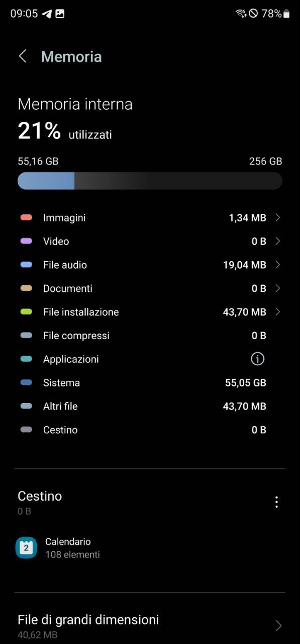Tap the Calendario app icon

pyautogui.click(x=27, y=548)
